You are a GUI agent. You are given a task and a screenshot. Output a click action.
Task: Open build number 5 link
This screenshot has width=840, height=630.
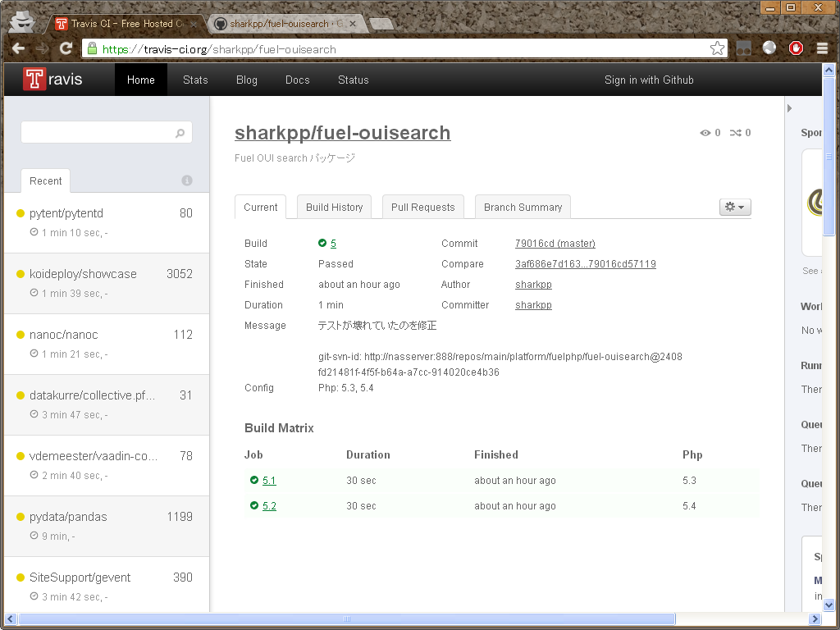[x=333, y=243]
